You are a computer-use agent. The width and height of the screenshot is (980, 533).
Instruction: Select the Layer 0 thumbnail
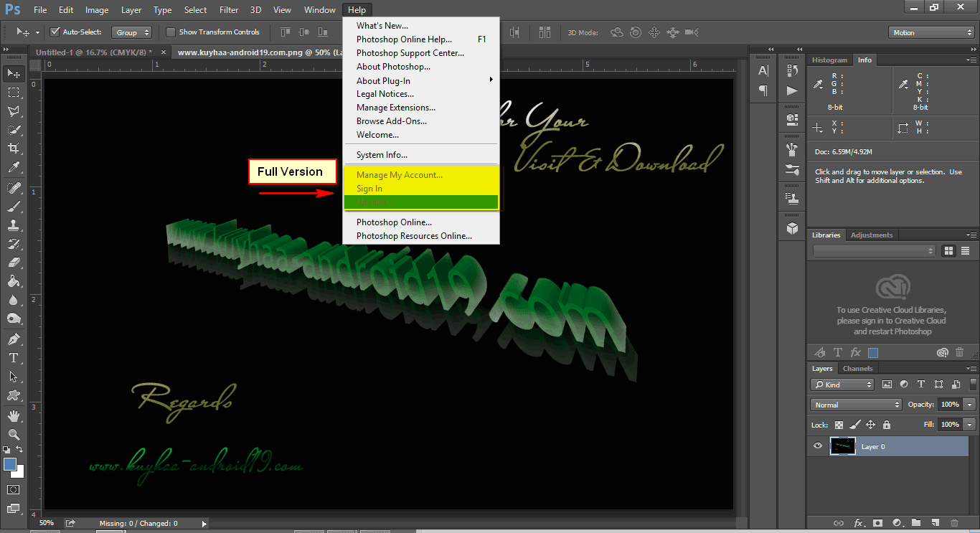tap(843, 446)
